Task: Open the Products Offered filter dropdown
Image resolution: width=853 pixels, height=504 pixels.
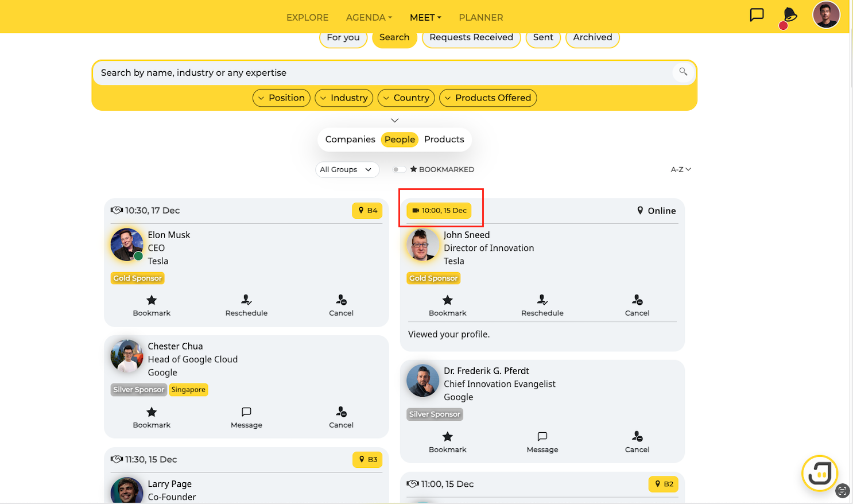Action: [x=488, y=98]
